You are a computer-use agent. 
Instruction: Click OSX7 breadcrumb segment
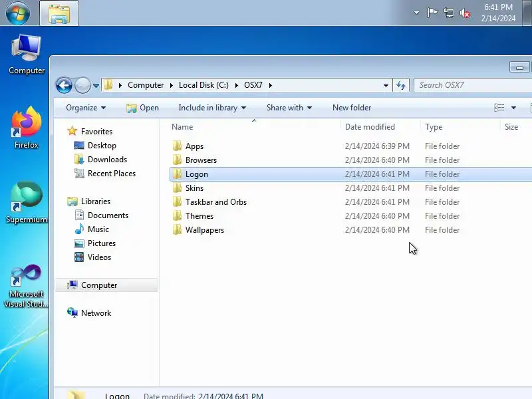(253, 85)
